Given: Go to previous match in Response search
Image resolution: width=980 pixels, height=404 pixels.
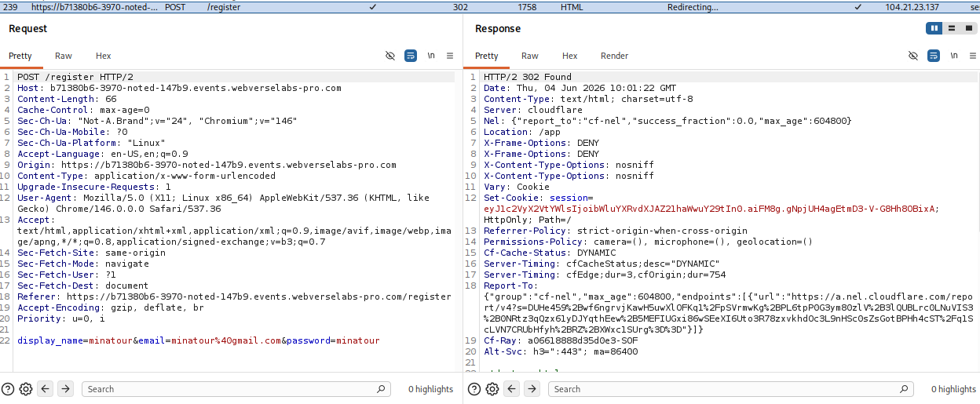Looking at the screenshot, I should pyautogui.click(x=512, y=389).
